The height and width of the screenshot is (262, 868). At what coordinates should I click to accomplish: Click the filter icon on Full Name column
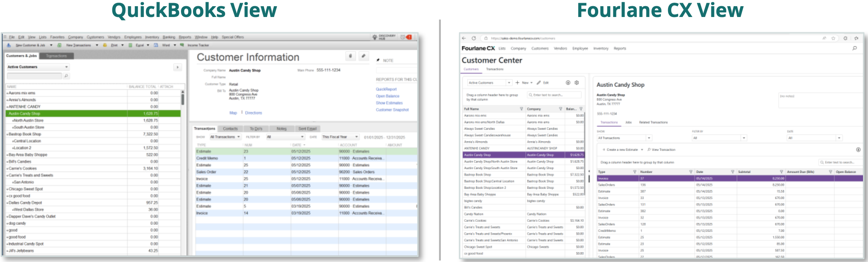click(x=521, y=109)
